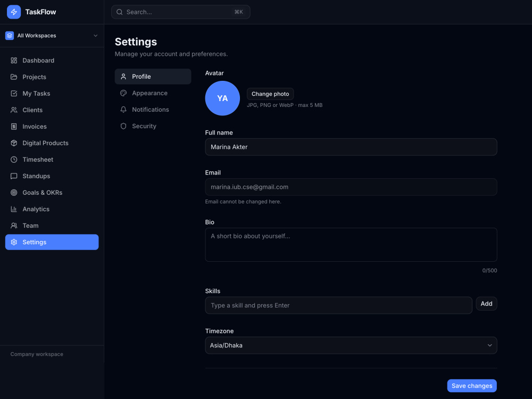Viewport: 532px width, 399px height.
Task: Click the Standups chat bubble icon
Action: point(14,176)
